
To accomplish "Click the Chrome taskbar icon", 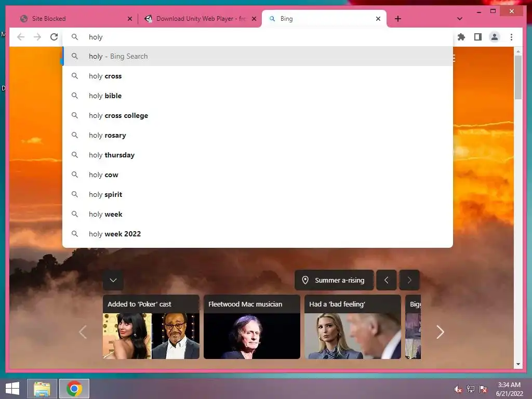I will pos(74,389).
